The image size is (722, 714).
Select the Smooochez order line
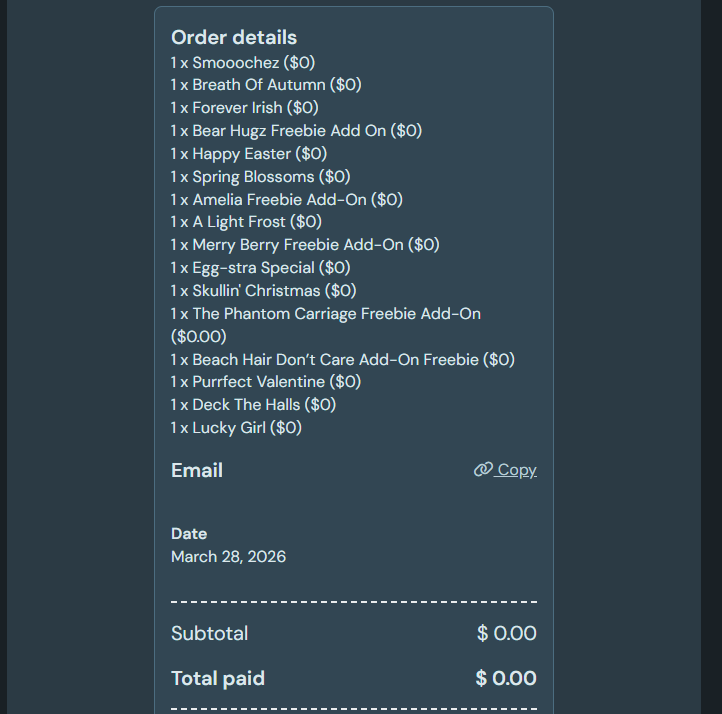pyautogui.click(x=243, y=63)
